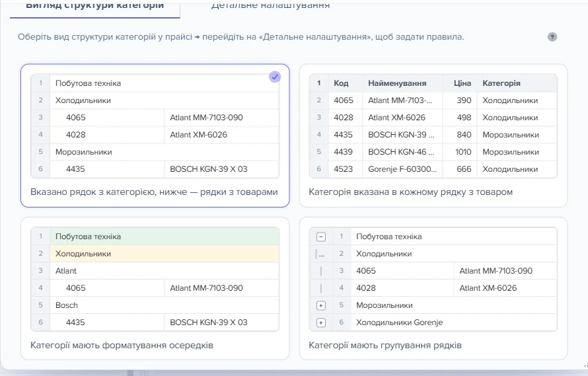Click the selected checkmark on first card

click(x=275, y=77)
